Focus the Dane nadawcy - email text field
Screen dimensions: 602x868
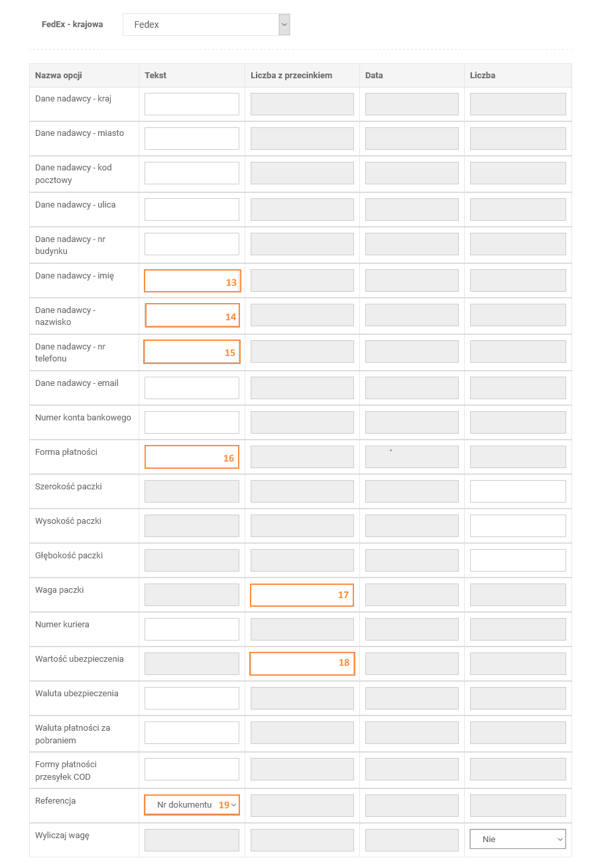pos(192,388)
